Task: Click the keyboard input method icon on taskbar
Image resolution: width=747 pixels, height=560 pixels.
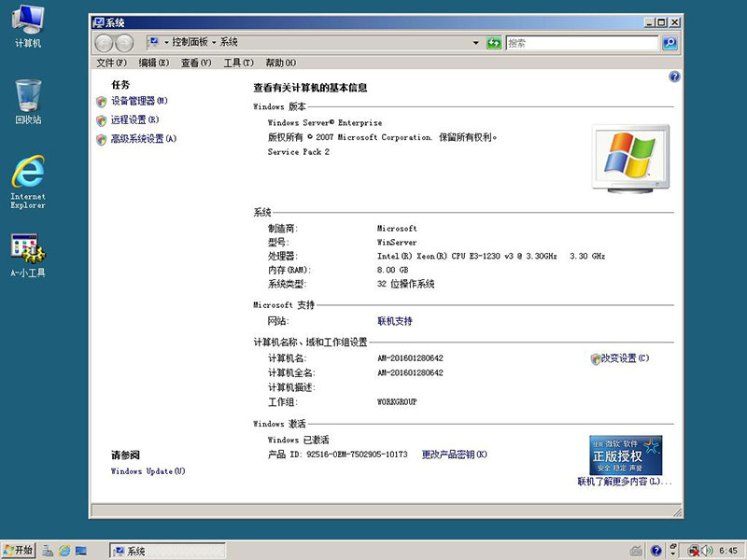Action: click(636, 551)
